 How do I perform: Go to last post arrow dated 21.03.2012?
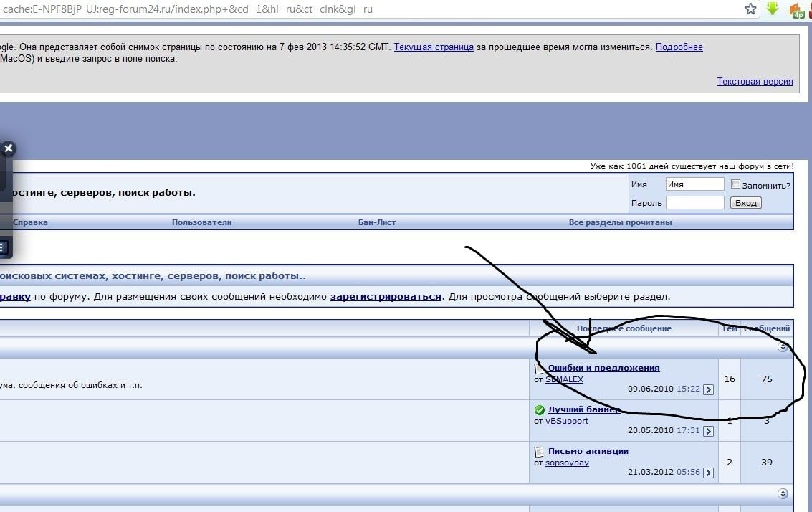pos(708,473)
